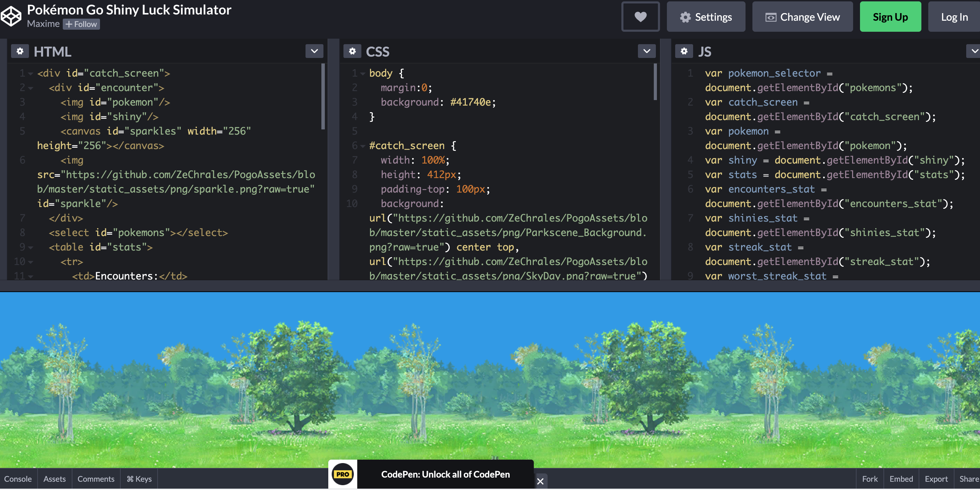The height and width of the screenshot is (490, 980).
Task: Collapse the catch_screen div fold arrow
Action: coord(30,73)
